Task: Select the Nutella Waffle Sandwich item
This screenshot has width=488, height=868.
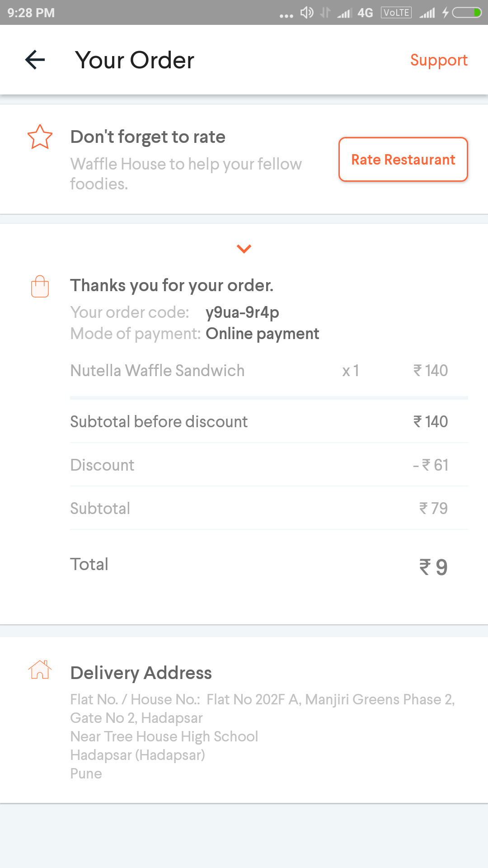Action: coord(157,371)
